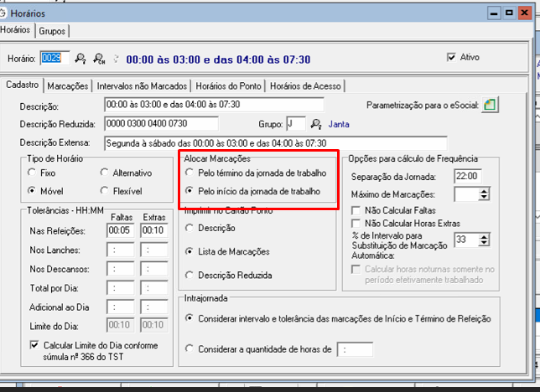Viewport: 540px width, 392px height.
Task: Select Descrição Reduzida print option
Action: (x=190, y=275)
